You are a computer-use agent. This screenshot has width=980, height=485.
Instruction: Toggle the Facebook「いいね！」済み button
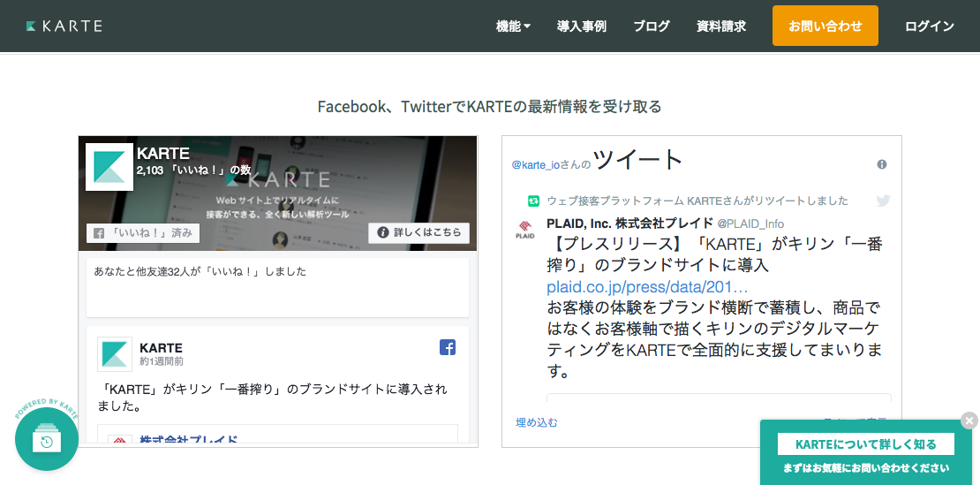(143, 233)
